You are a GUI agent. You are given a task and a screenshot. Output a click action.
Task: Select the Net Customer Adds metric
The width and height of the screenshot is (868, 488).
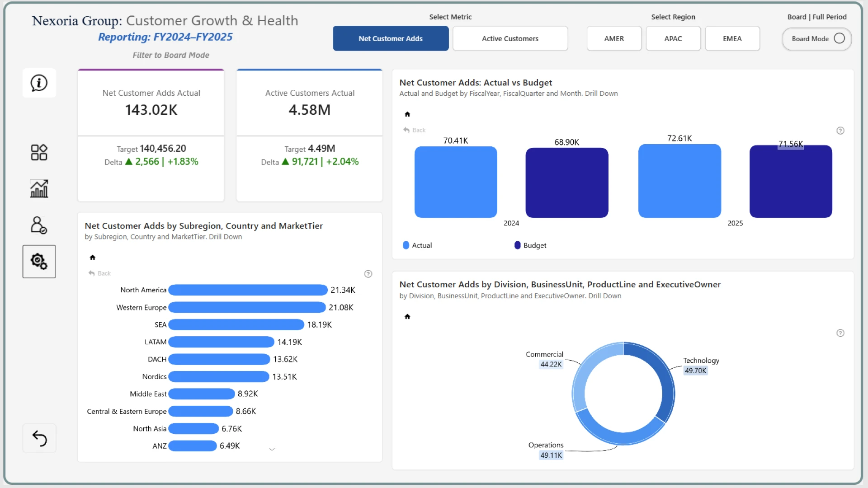click(391, 38)
